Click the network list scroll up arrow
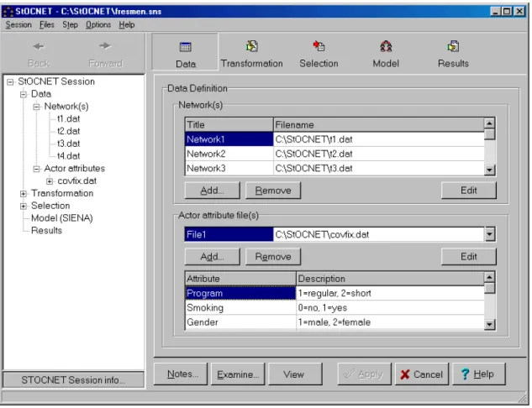This screenshot has width=532, height=408. point(489,123)
